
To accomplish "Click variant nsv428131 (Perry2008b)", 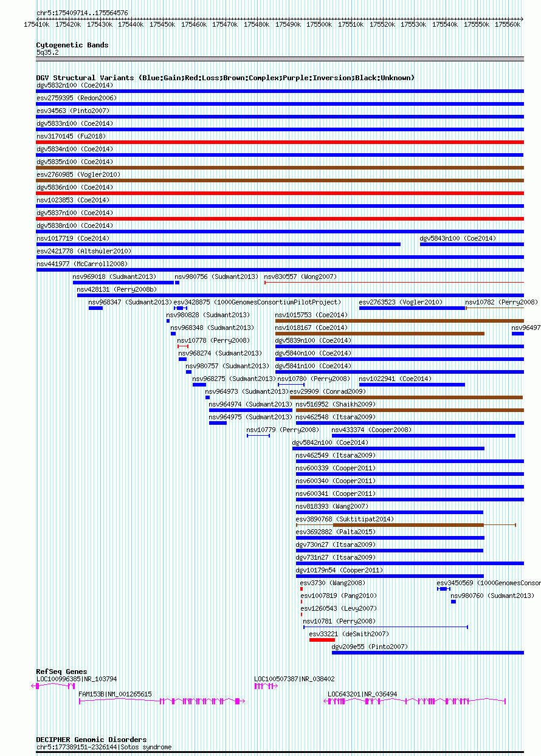I will (300, 295).
